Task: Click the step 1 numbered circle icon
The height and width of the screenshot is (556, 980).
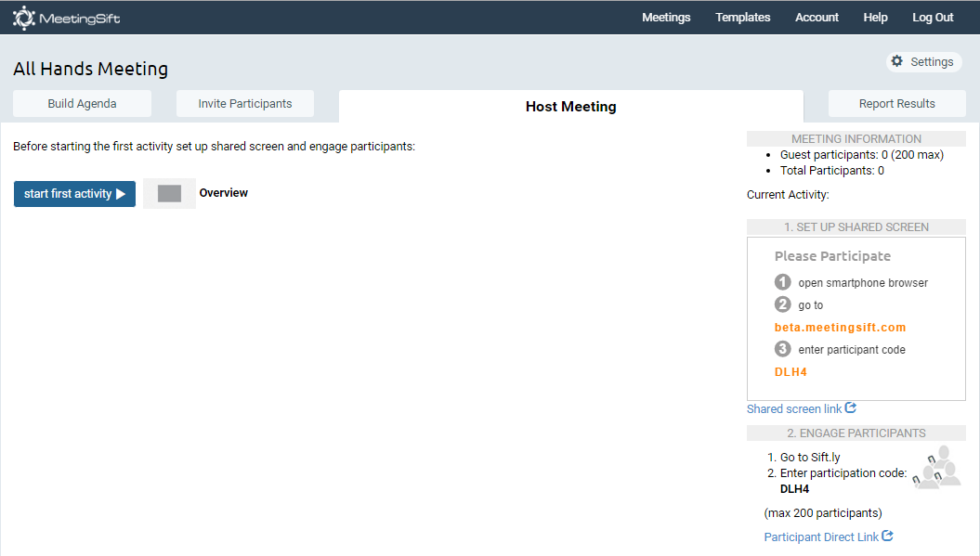Action: point(783,282)
